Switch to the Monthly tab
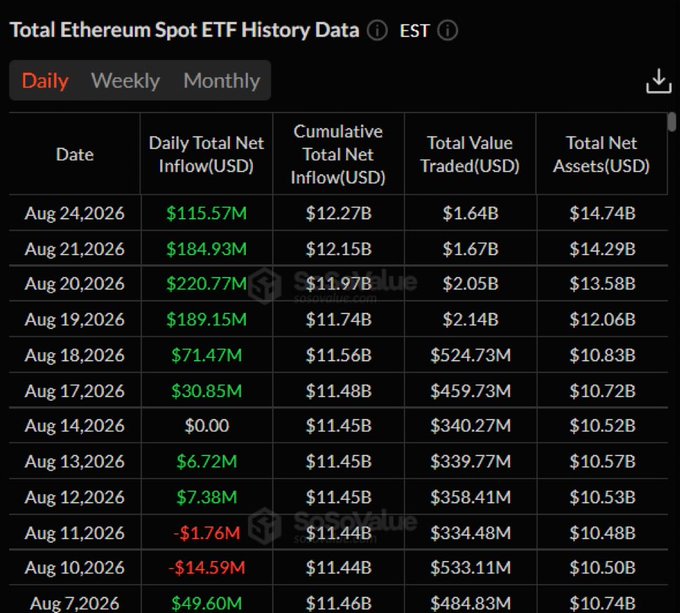The height and width of the screenshot is (613, 680). coord(222,81)
